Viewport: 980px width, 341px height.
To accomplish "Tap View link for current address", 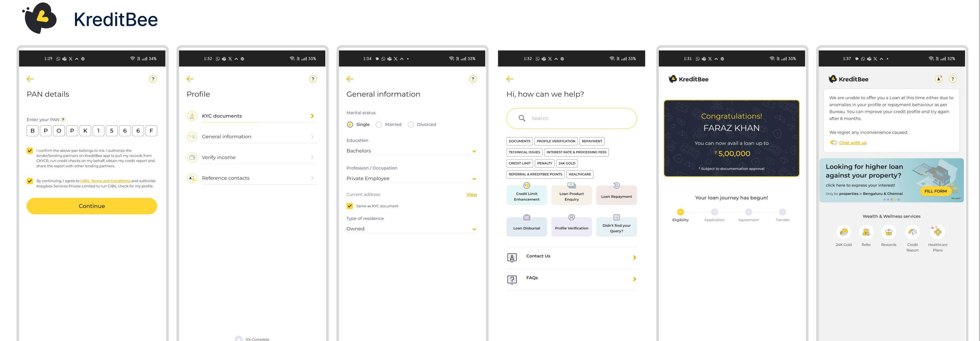I will (x=471, y=195).
